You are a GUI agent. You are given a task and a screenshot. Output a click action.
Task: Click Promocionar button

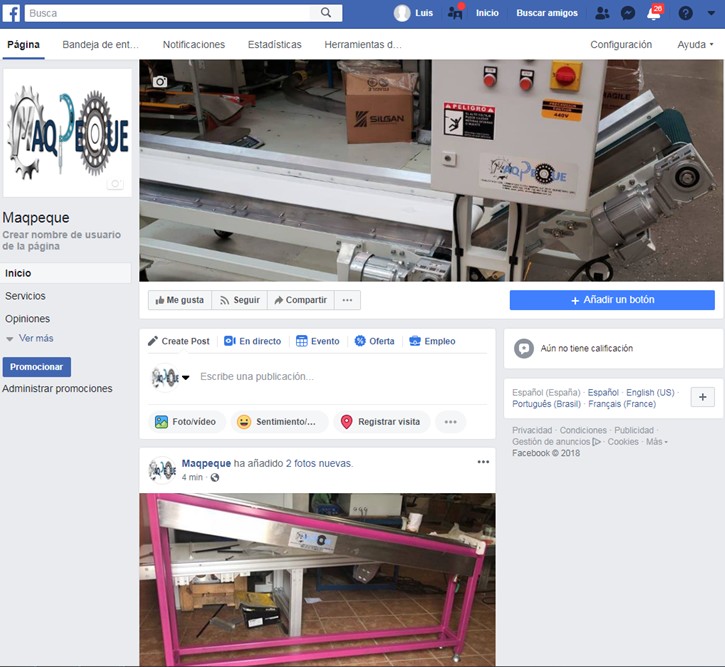(x=37, y=367)
